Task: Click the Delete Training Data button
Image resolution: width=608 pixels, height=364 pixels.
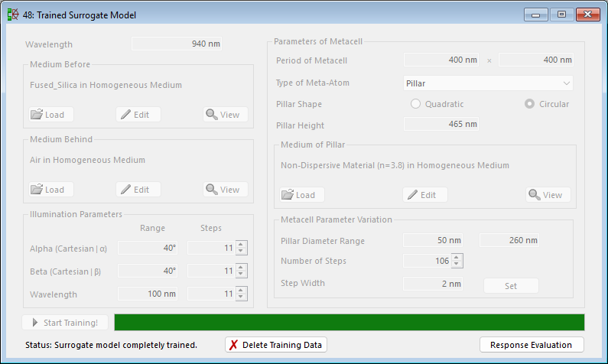Action: tap(276, 345)
